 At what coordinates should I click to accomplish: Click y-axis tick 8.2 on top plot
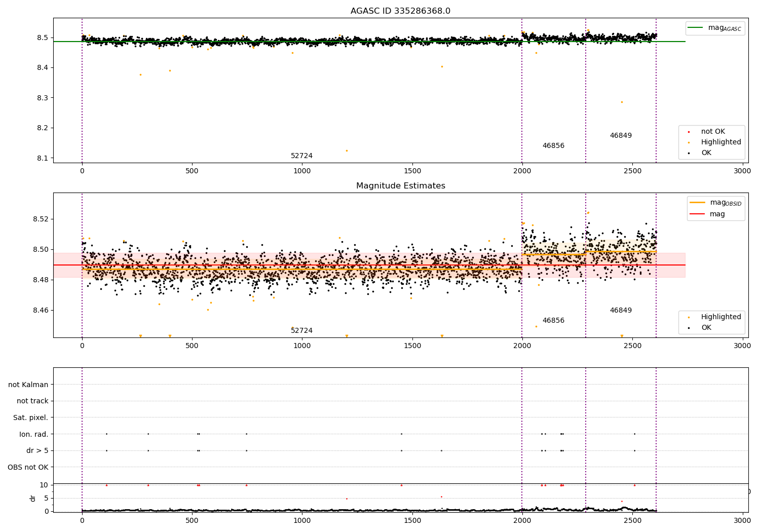(43, 128)
